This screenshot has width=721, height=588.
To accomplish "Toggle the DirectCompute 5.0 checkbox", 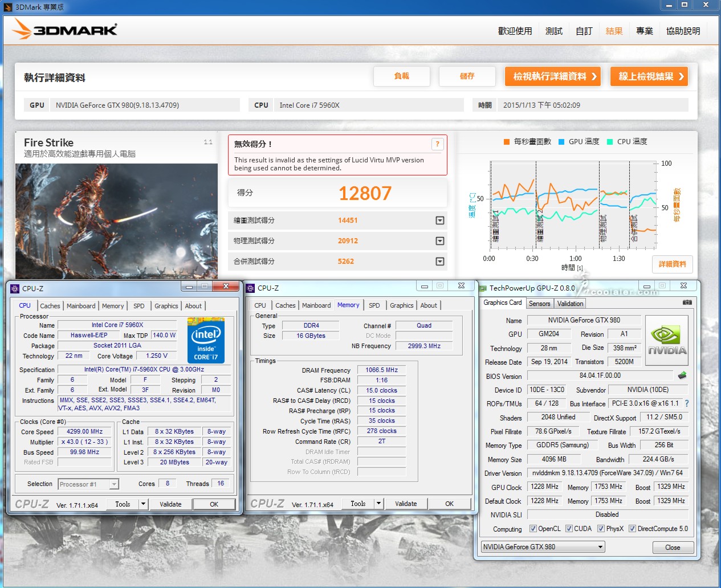I will (632, 529).
